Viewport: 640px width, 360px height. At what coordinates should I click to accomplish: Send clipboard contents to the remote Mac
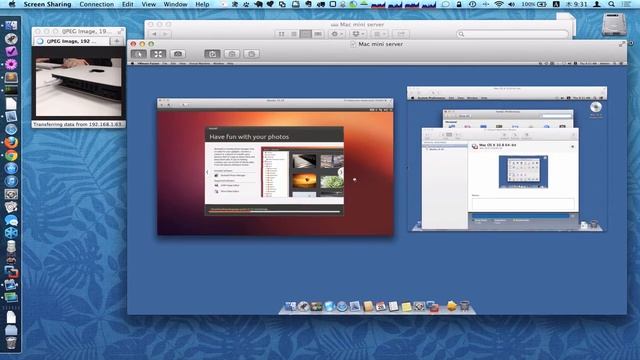[232, 54]
